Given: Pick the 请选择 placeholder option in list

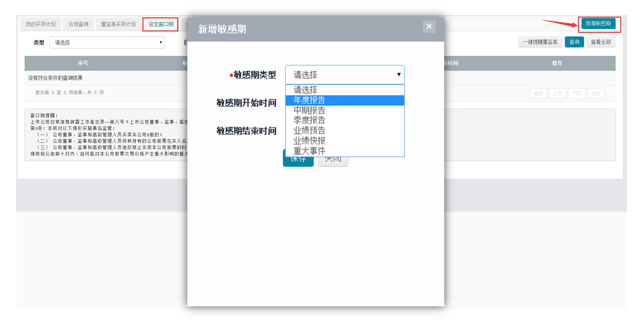Looking at the screenshot, I should [x=345, y=90].
